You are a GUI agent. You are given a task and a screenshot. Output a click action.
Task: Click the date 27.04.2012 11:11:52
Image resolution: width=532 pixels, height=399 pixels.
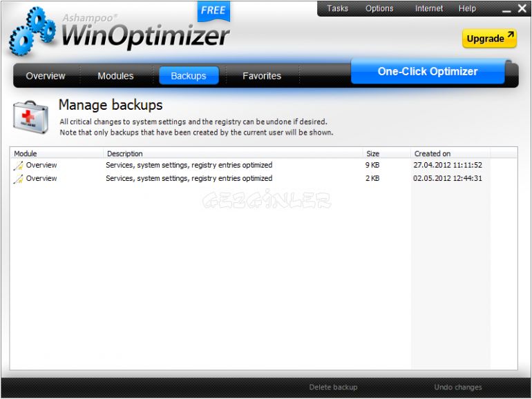[448, 165]
